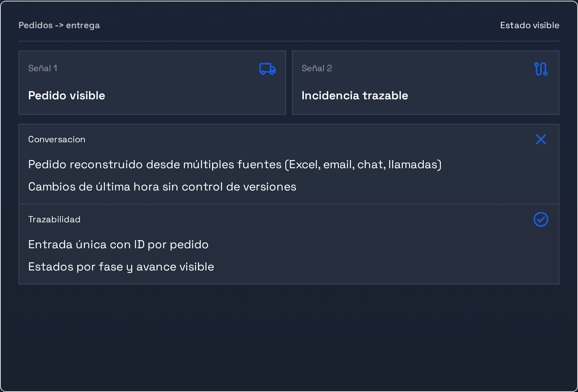Click the 'Señal 1' label
Image resolution: width=578 pixels, height=392 pixels.
(43, 68)
